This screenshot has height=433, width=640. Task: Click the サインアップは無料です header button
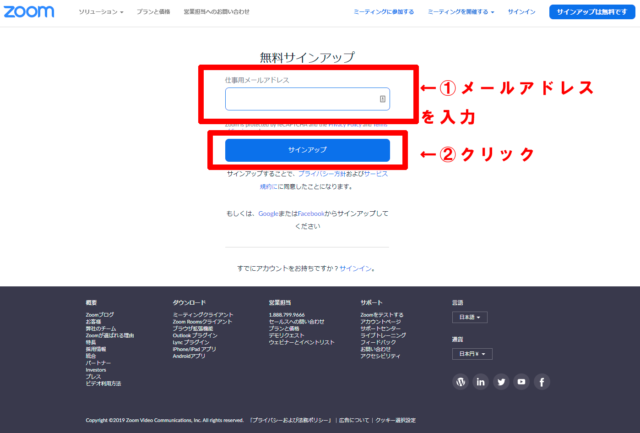[592, 12]
